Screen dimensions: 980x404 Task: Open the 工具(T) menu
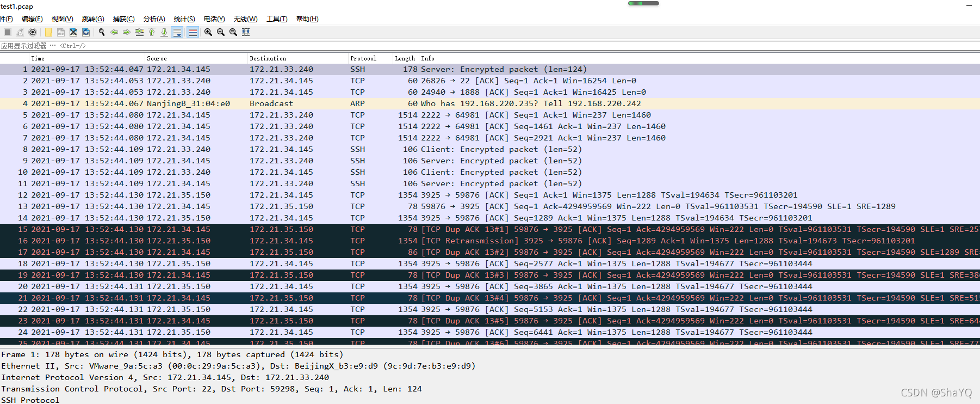(277, 19)
